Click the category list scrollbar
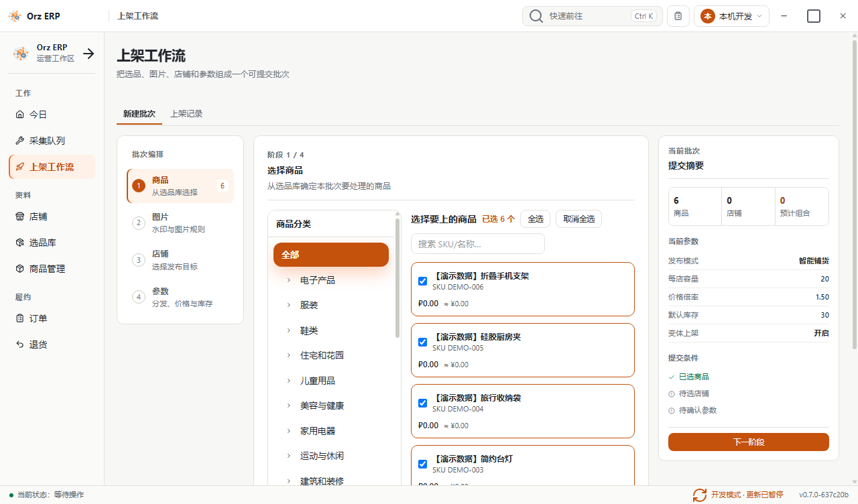 coord(397,278)
